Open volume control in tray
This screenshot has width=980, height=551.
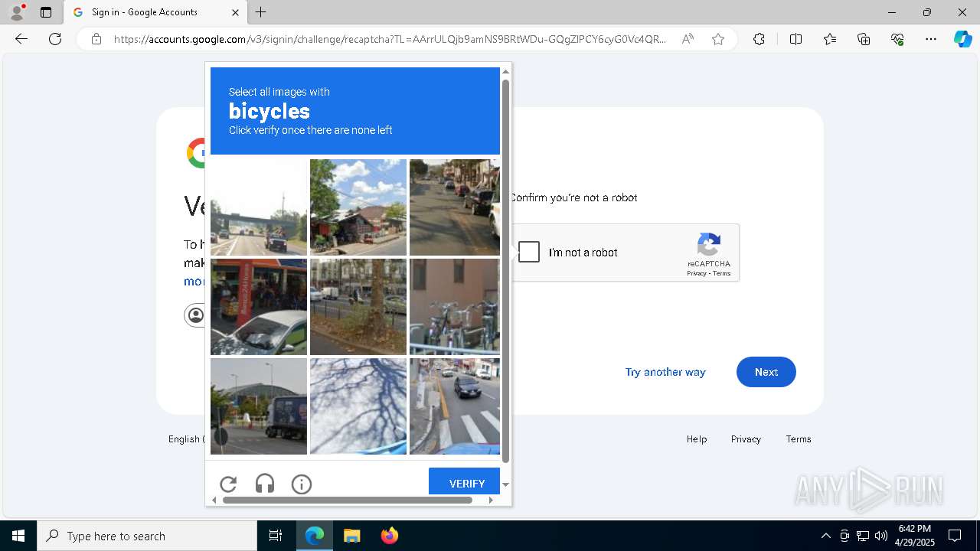[x=881, y=536]
